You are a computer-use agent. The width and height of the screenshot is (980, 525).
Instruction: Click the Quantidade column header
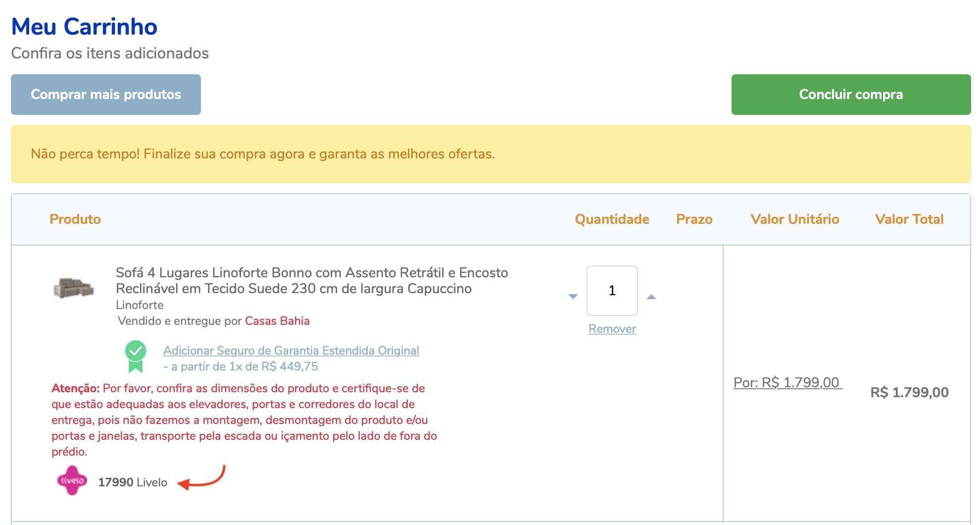[x=612, y=219]
